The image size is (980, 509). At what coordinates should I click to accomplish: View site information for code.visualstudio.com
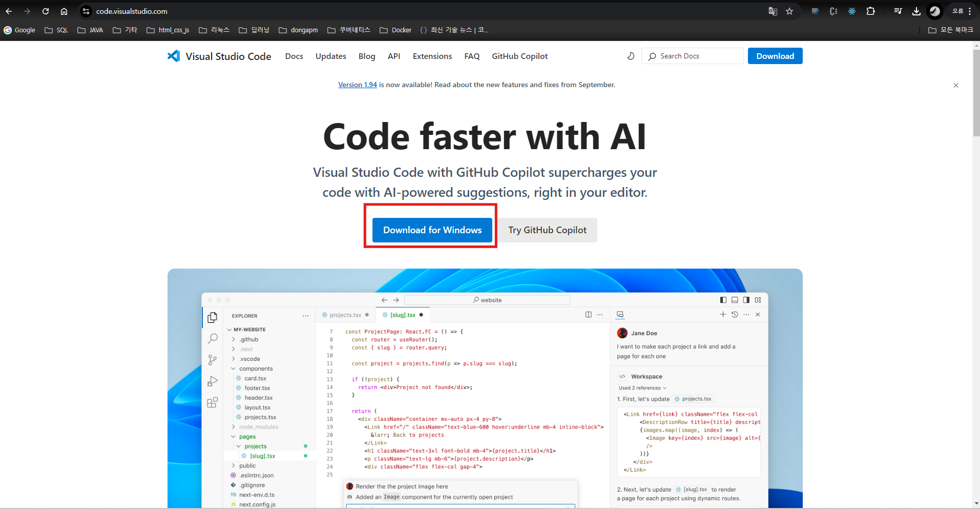(86, 11)
